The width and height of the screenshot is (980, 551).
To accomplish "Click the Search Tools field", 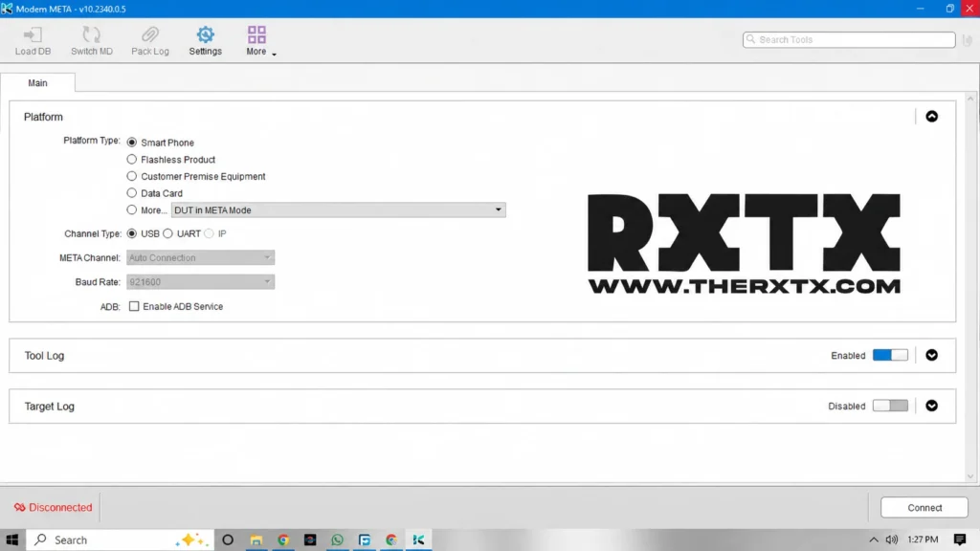I will (848, 39).
